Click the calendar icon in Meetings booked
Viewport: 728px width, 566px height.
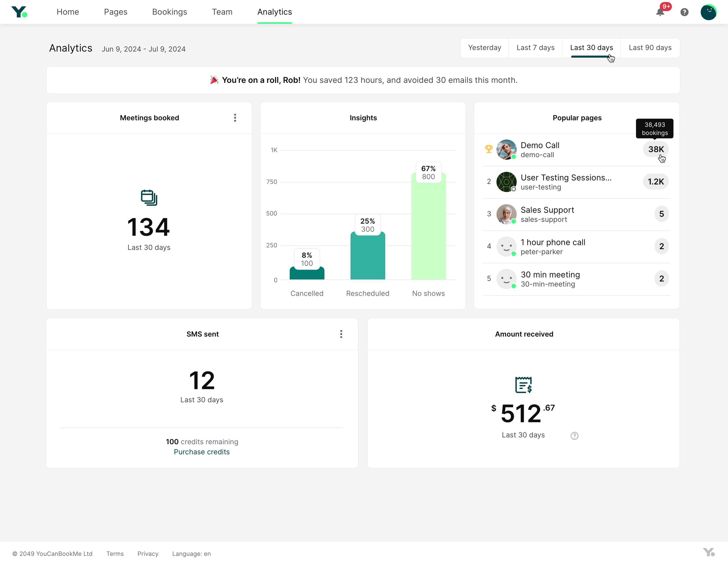click(x=149, y=197)
